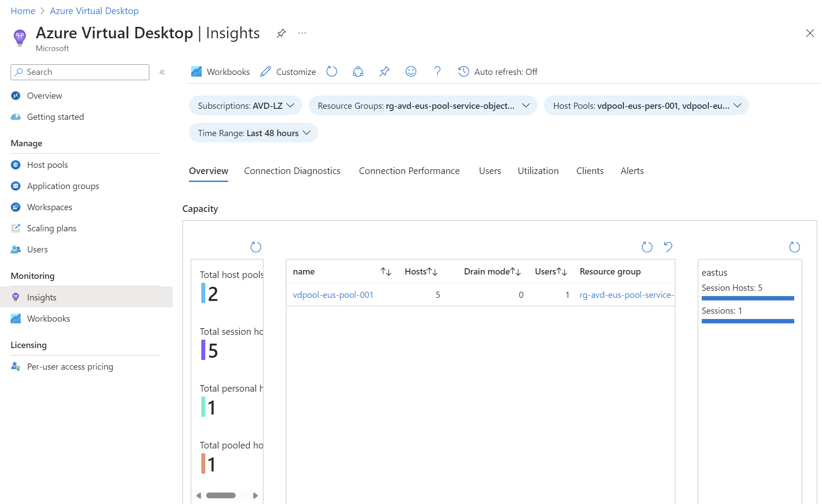The height and width of the screenshot is (504, 822).
Task: Close the Insights blade
Action: (x=810, y=33)
